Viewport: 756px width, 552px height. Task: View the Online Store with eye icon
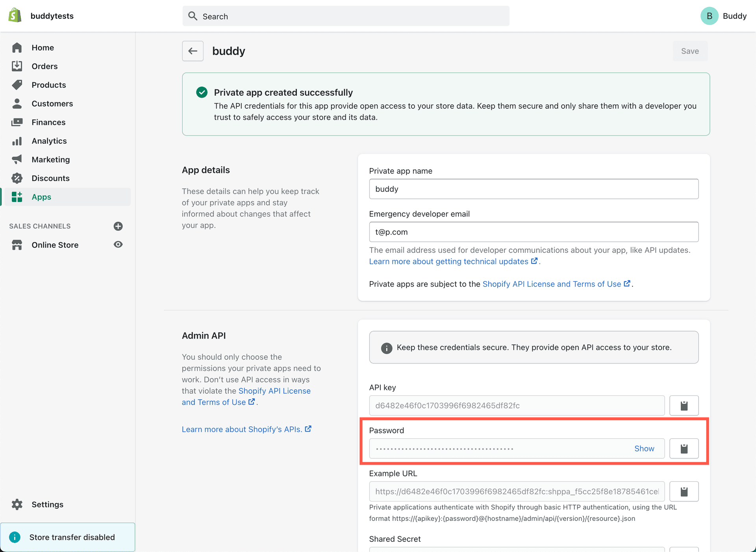(x=118, y=245)
